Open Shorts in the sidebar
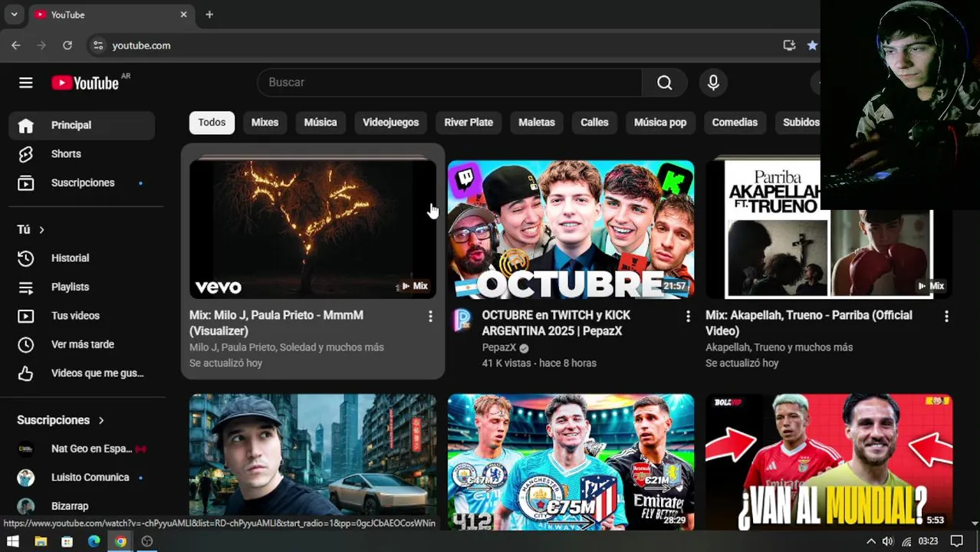 point(82,154)
